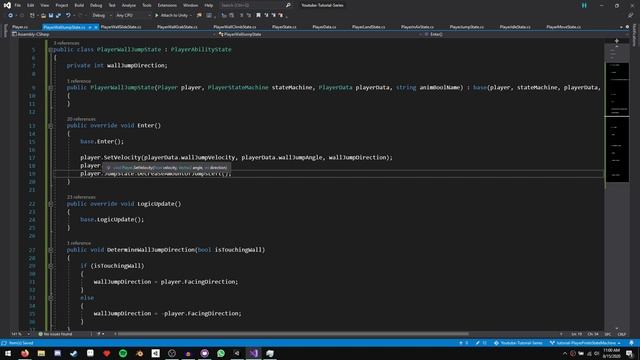Viewport: 640px width, 360px height.
Task: Click the code minimap on the vertical scrollbar
Action: click(x=617, y=122)
